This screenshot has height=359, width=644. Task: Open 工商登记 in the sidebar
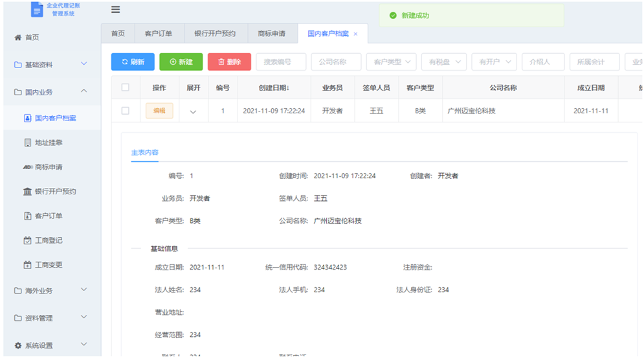[49, 240]
